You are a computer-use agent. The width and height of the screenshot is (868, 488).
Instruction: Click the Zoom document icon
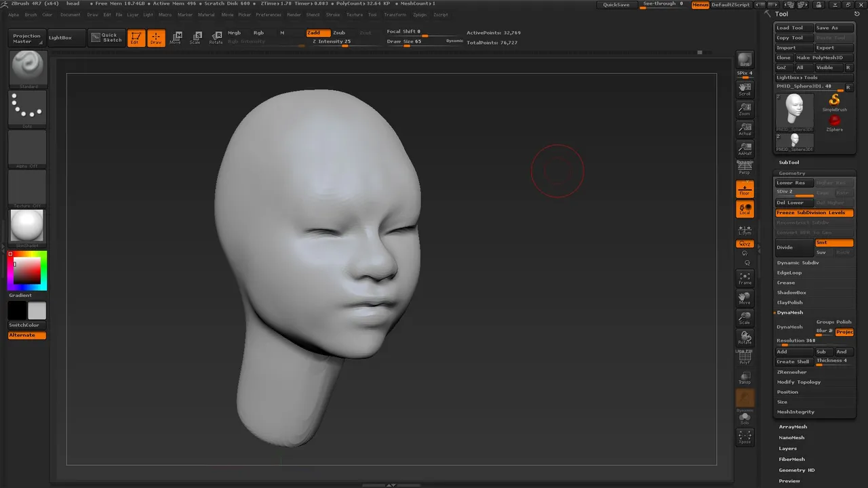[745, 109]
